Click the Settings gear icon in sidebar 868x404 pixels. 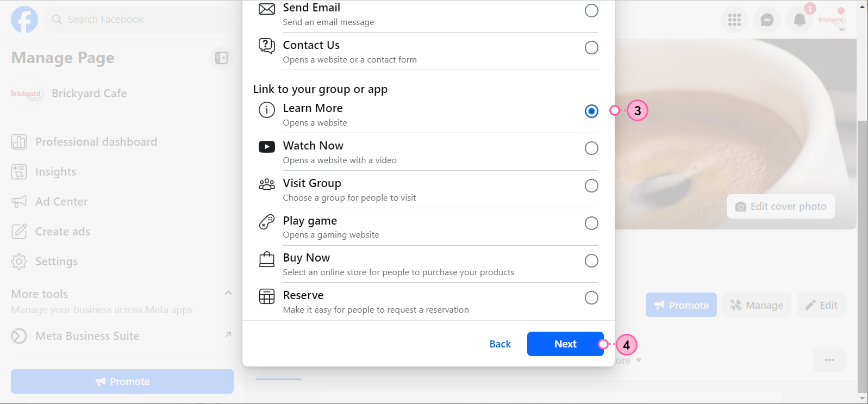pyautogui.click(x=19, y=262)
